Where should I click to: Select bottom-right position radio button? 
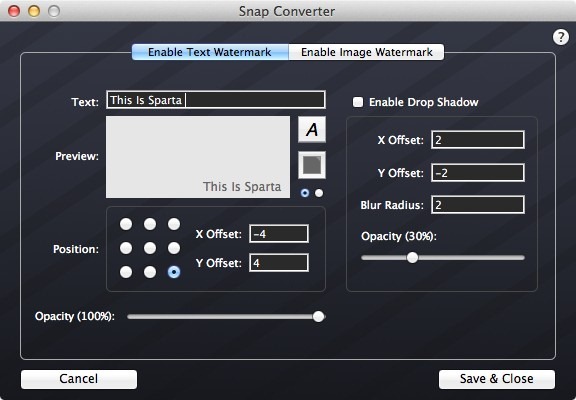[174, 272]
